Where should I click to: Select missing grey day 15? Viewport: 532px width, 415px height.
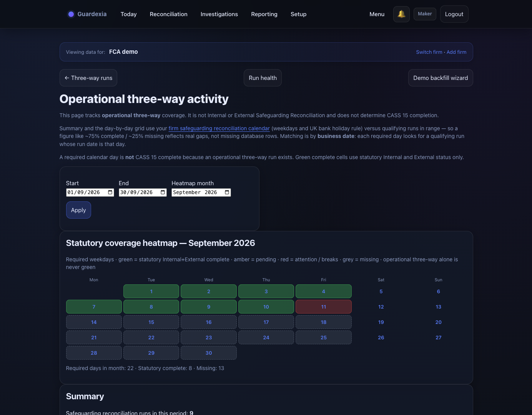[x=151, y=322]
